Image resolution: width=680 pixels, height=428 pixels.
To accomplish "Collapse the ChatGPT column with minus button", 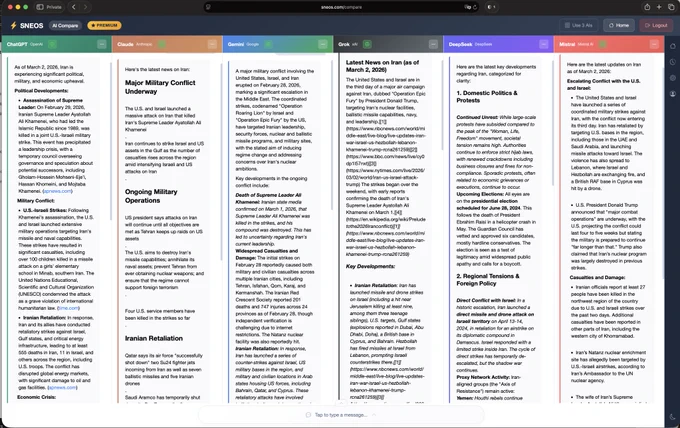I will (x=102, y=44).
